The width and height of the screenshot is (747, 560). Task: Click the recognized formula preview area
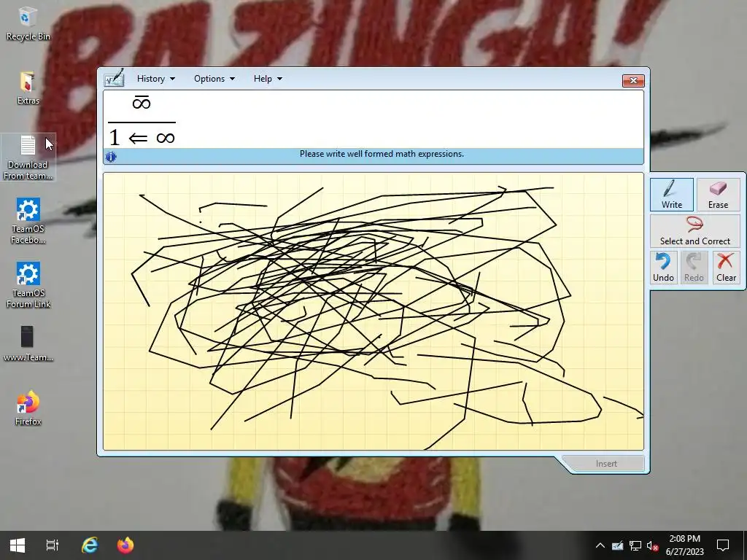click(373, 120)
